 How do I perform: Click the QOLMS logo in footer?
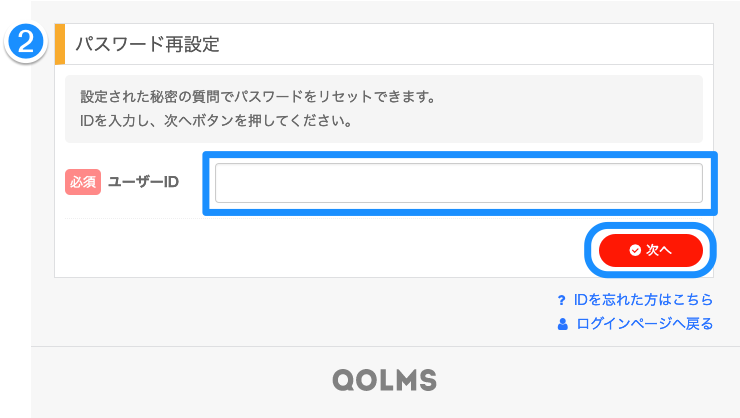coord(385,380)
